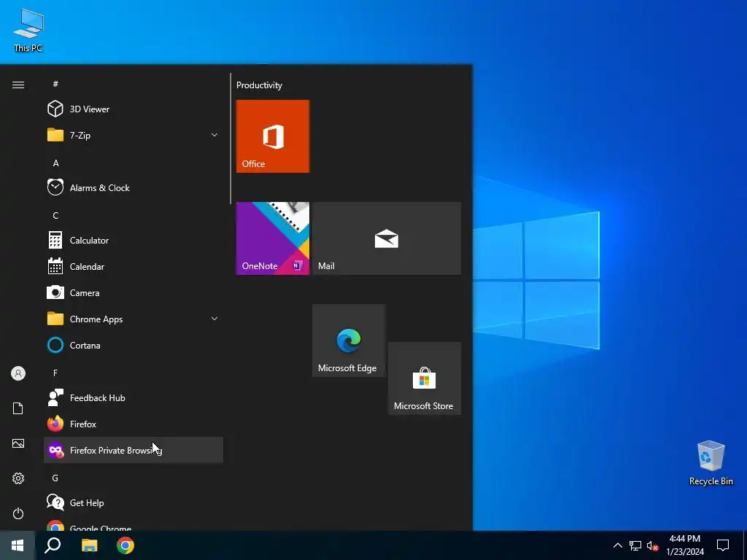The height and width of the screenshot is (560, 747).
Task: Open the Mail tile
Action: [387, 238]
